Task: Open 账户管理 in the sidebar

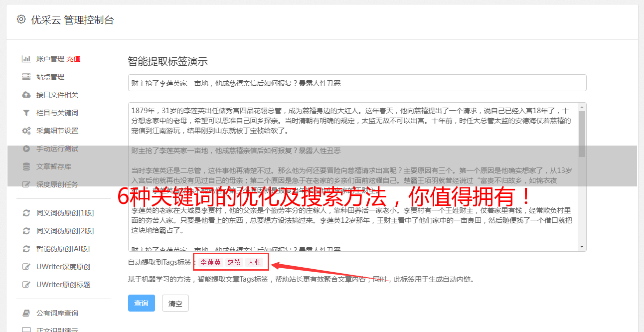Action: coord(50,59)
